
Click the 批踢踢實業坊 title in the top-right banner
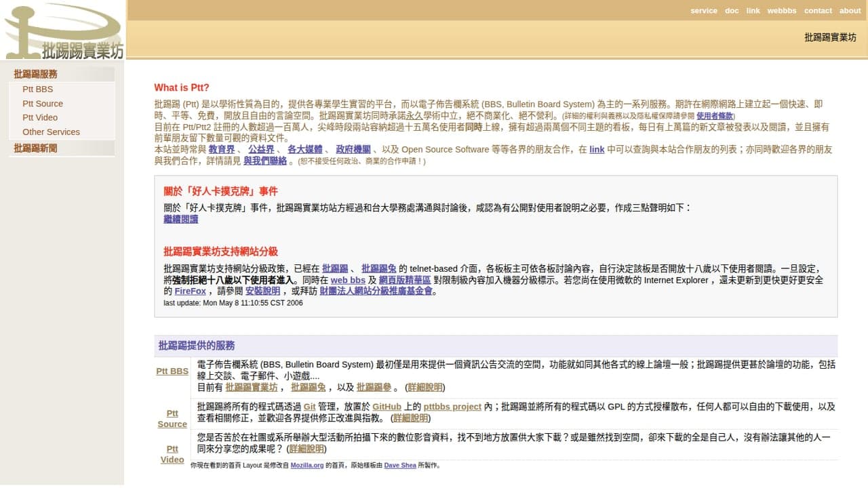(x=830, y=37)
